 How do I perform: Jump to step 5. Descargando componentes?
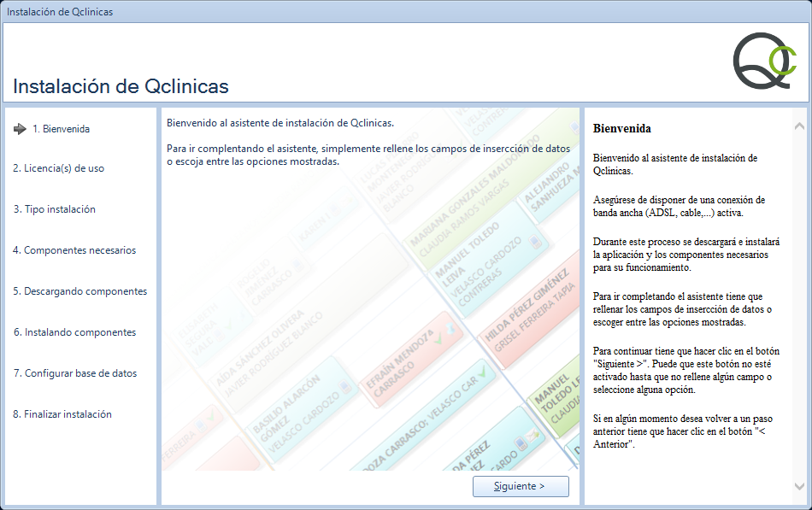pos(79,291)
